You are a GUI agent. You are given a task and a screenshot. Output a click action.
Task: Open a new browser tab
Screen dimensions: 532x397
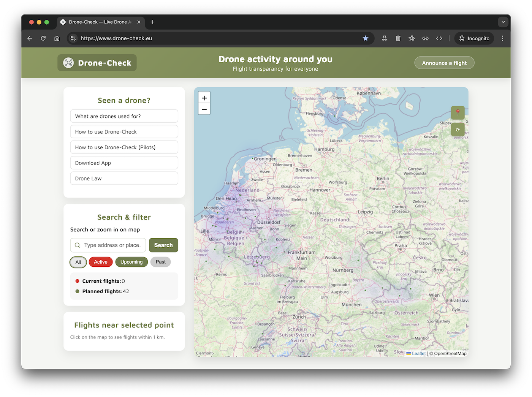point(152,22)
